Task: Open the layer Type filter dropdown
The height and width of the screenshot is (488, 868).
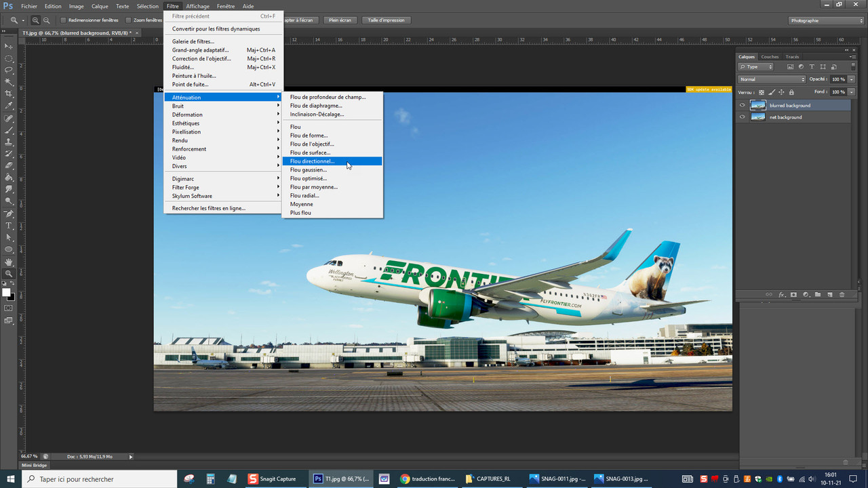Action: [x=756, y=67]
